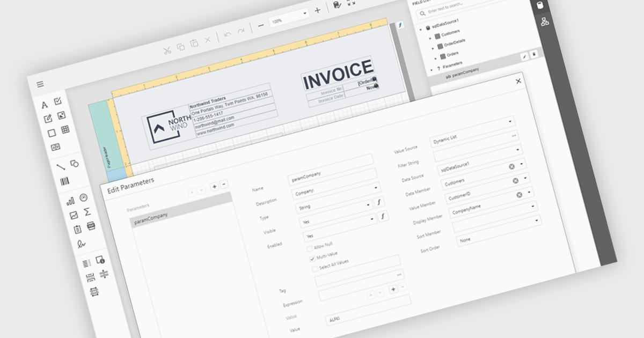Select the Character Comb control in toolbox
The width and height of the screenshot is (644, 338).
click(55, 147)
